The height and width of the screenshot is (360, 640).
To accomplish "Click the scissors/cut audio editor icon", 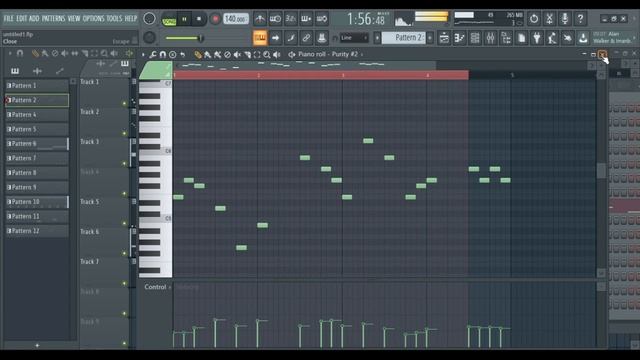I will coord(549,19).
